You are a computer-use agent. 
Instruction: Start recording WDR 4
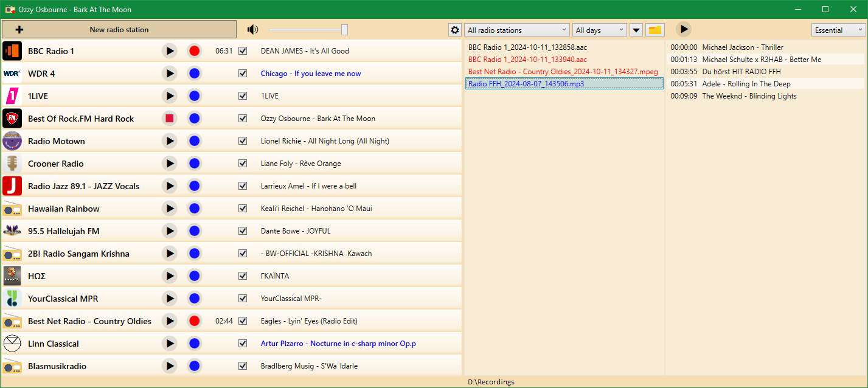point(194,74)
